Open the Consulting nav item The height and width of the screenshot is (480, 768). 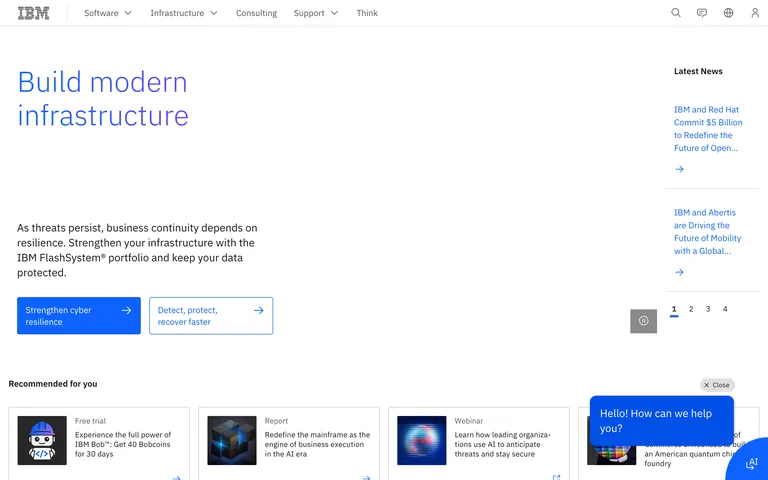(x=256, y=13)
